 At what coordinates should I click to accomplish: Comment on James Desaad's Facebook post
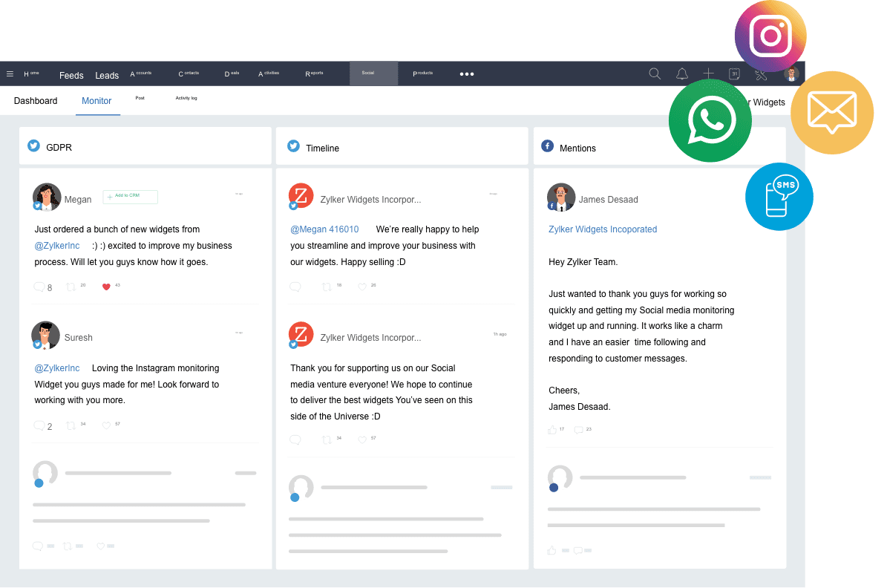click(579, 430)
